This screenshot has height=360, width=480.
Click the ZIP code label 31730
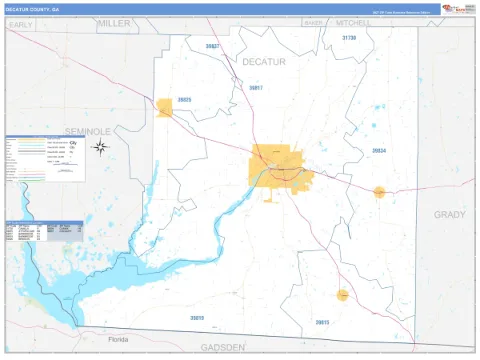349,38
